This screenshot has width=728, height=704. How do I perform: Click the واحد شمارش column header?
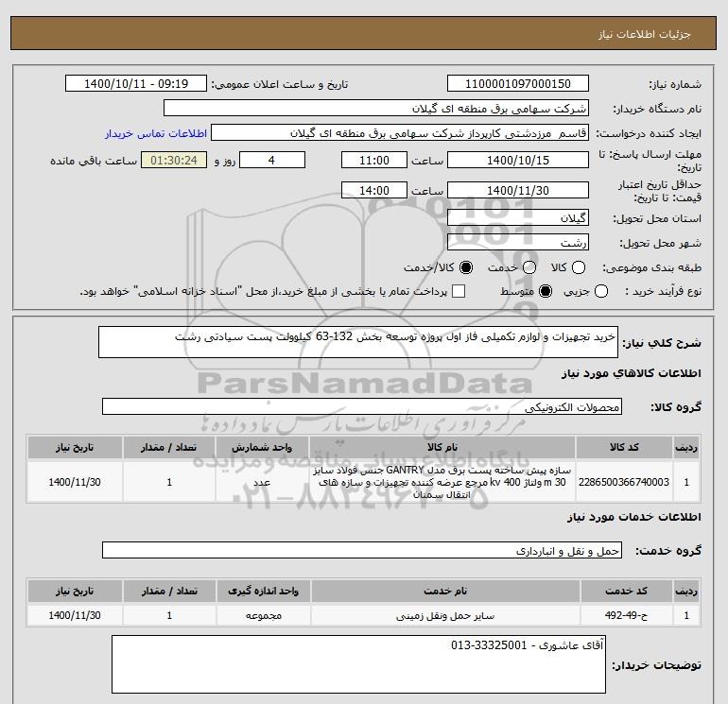coord(262,447)
